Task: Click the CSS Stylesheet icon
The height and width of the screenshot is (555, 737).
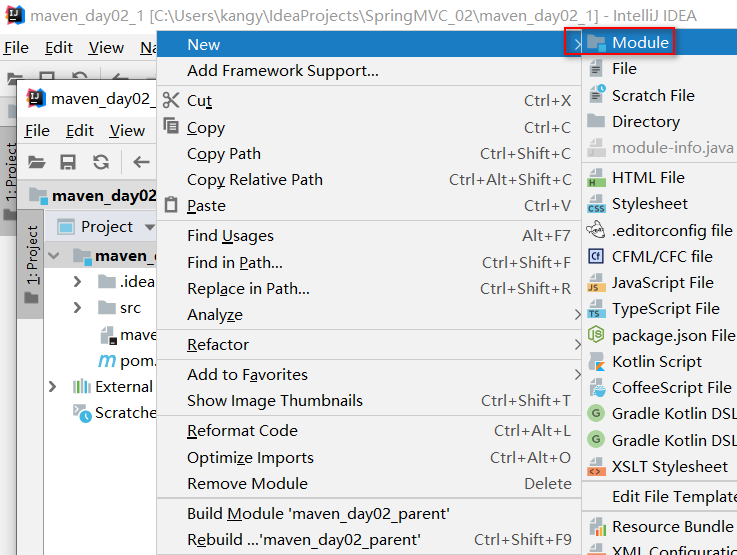Action: coord(596,204)
